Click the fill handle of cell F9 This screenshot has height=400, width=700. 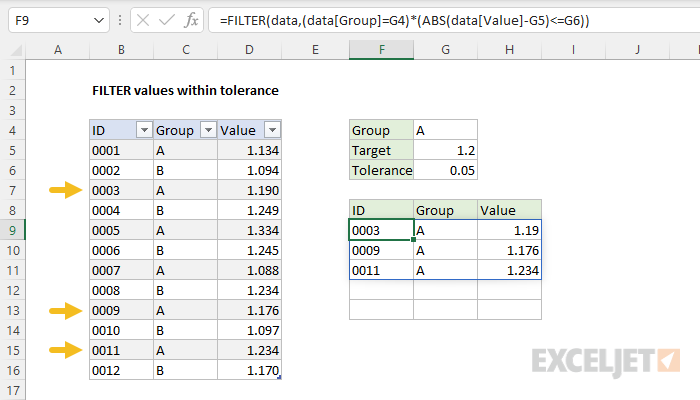(413, 240)
